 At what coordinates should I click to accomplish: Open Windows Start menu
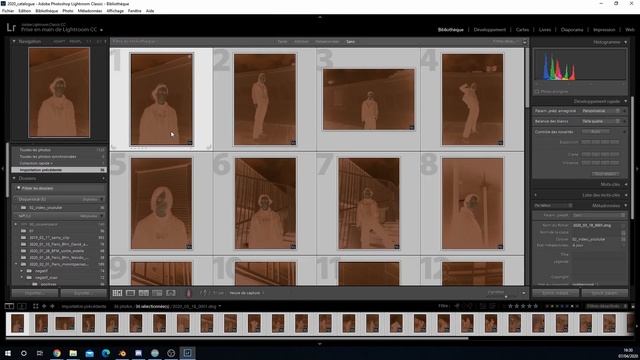tap(8, 353)
